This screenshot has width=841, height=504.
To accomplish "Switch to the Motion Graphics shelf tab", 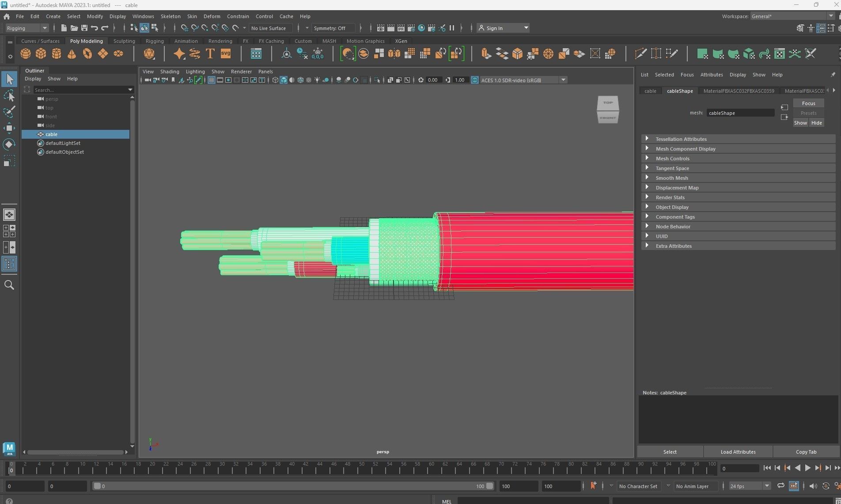I will coord(365,41).
